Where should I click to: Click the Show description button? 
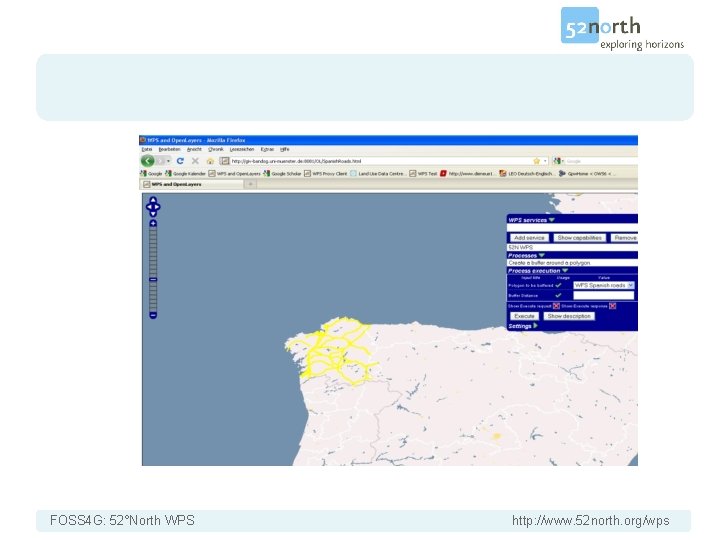click(569, 316)
